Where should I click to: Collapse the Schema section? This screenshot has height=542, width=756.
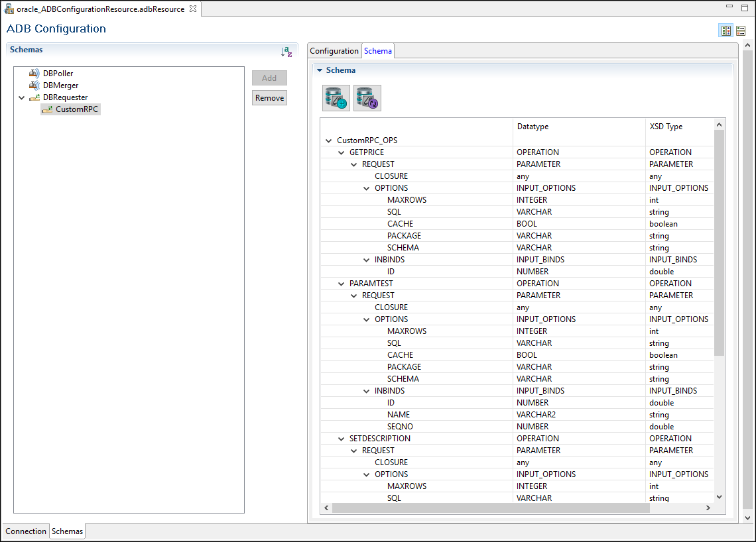pos(320,70)
